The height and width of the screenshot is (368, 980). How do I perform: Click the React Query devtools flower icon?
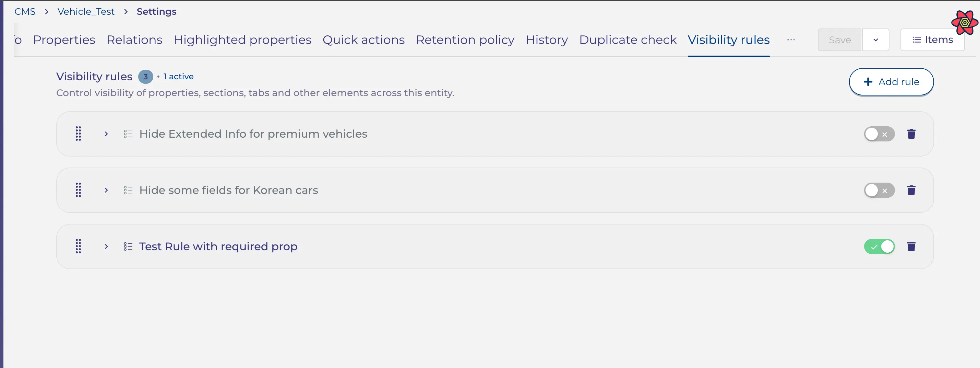pos(965,22)
